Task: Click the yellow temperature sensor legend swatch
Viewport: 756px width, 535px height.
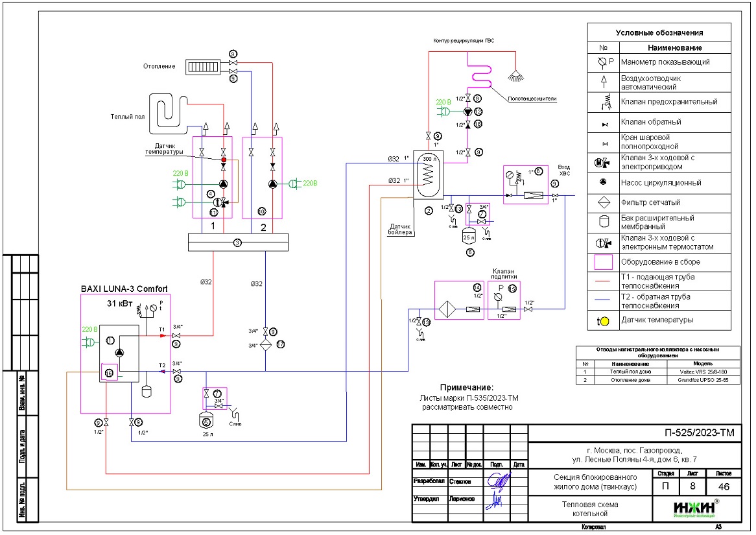Action: click(603, 320)
